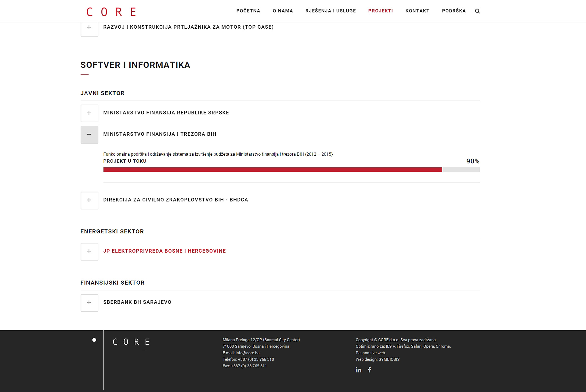Image resolution: width=586 pixels, height=392 pixels.
Task: Click the 71000 Sarajevo, Bosna i Hercegovina line
Action: [x=256, y=346]
